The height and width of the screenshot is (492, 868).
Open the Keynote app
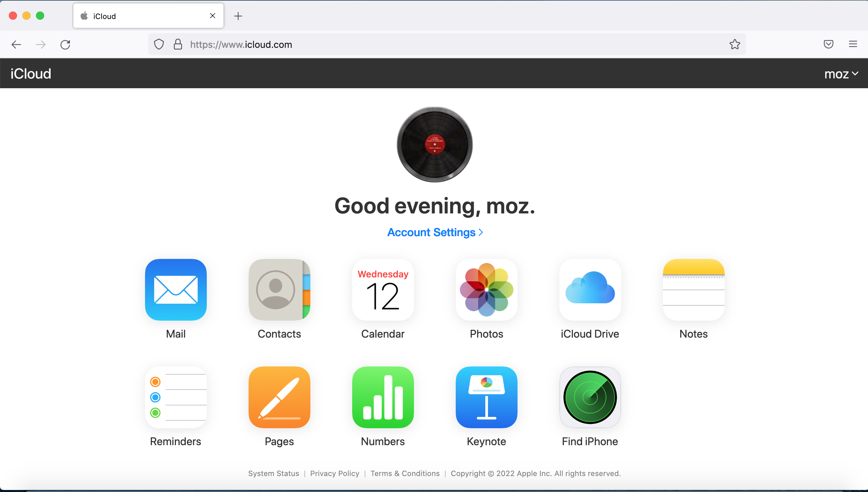click(x=486, y=397)
